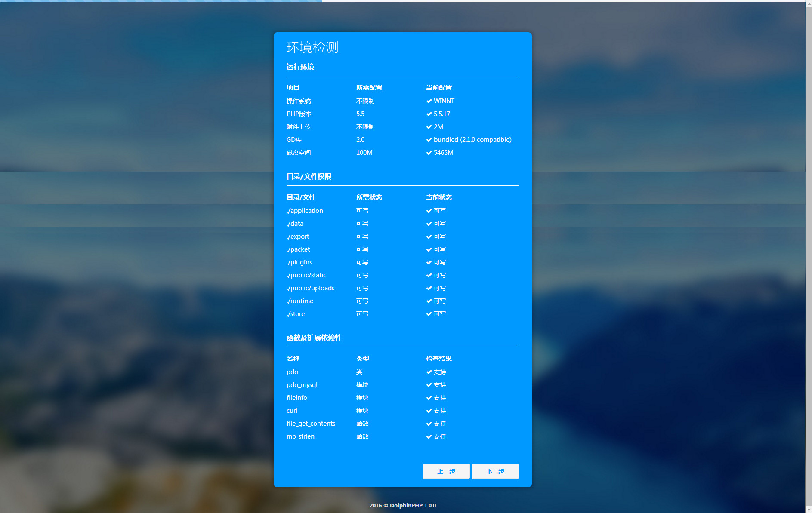The width and height of the screenshot is (812, 513).
Task: Click the page loading progress bar at top
Action: 161,1
